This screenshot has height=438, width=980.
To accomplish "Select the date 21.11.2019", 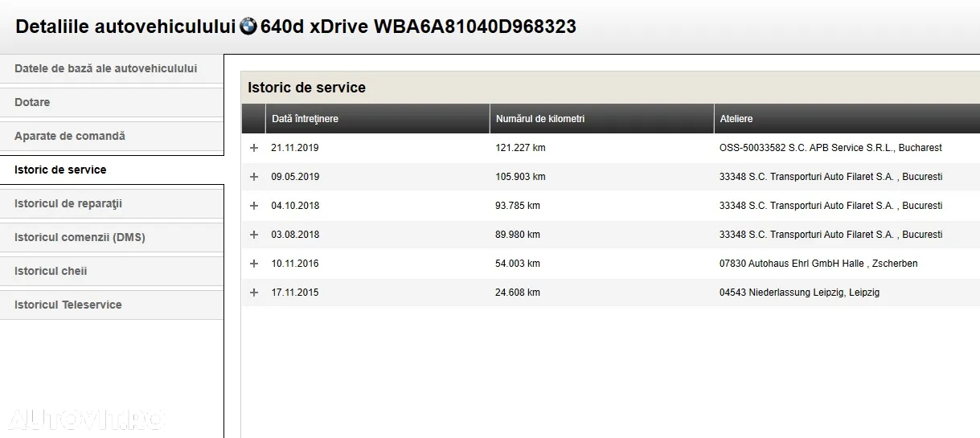I will tap(295, 148).
